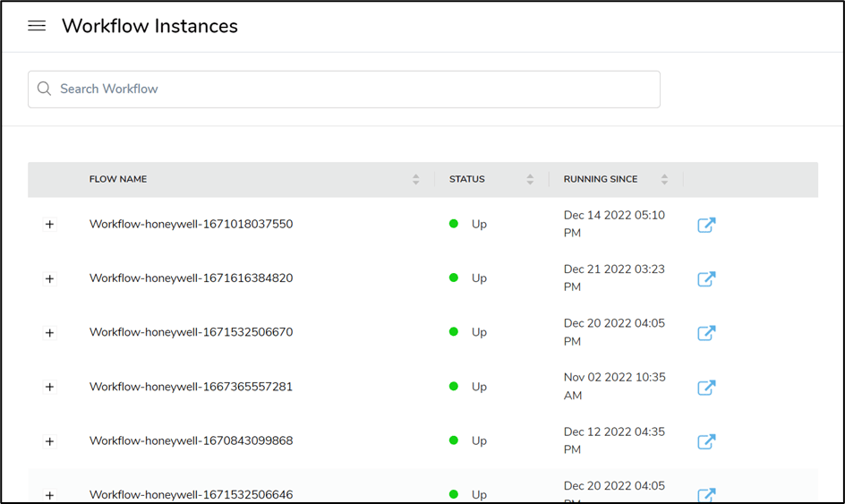Sort by Running Since column arrows

(664, 180)
